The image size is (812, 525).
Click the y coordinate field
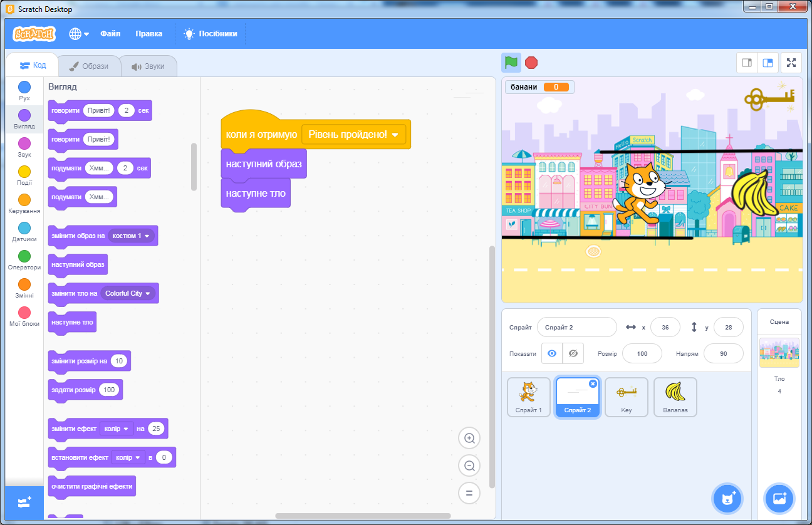(x=728, y=327)
